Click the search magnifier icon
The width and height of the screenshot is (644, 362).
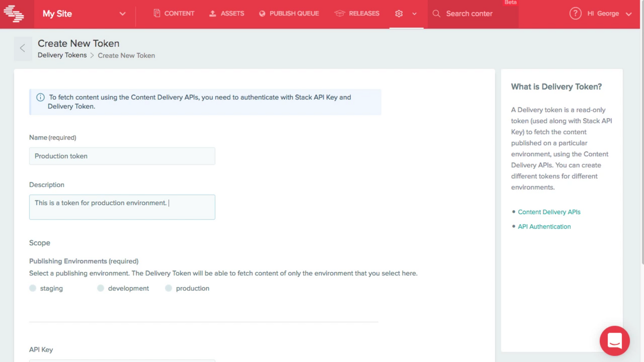coord(436,14)
